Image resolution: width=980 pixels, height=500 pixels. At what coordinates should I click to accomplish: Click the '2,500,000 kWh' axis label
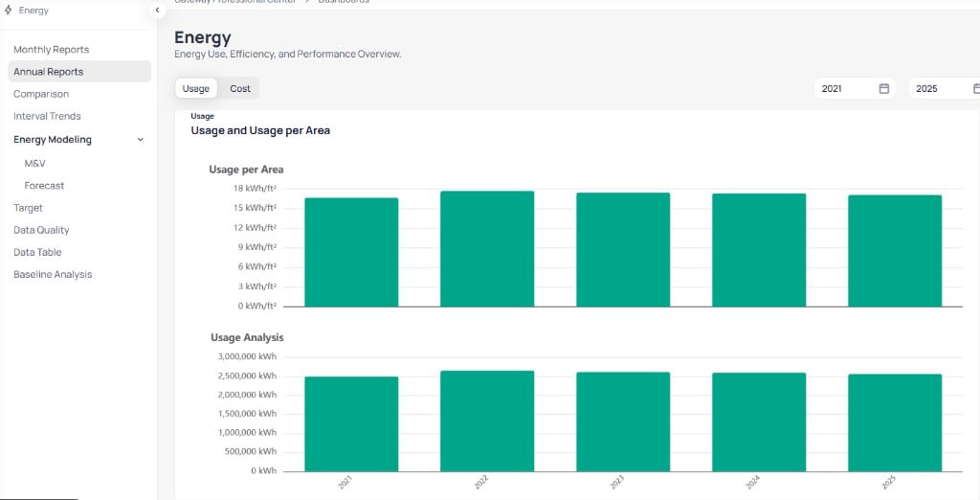(247, 375)
